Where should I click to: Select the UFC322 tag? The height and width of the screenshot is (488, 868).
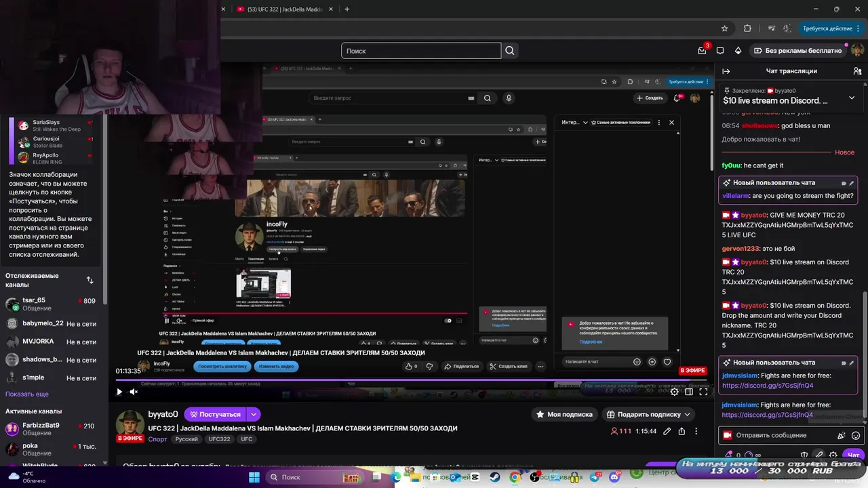click(x=219, y=439)
